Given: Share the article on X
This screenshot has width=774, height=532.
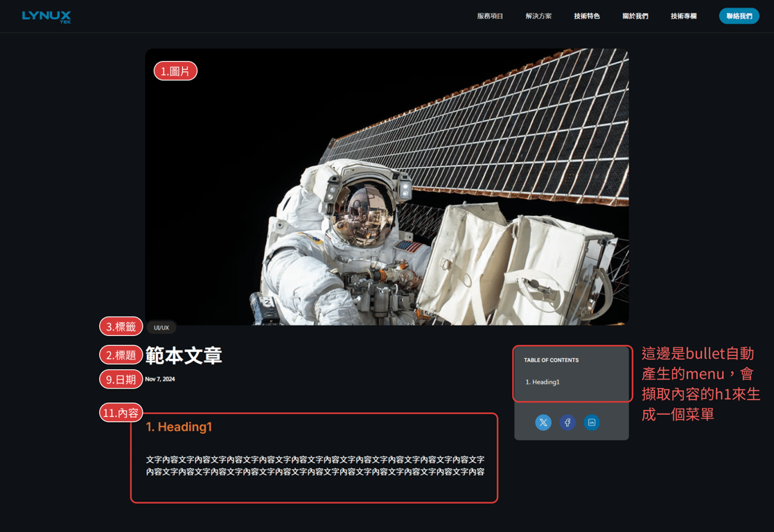Looking at the screenshot, I should point(543,423).
